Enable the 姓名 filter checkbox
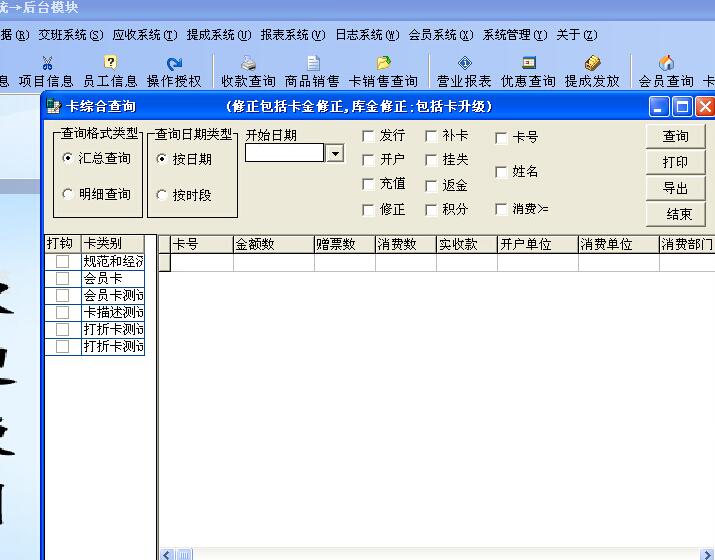This screenshot has width=715, height=560. point(501,172)
